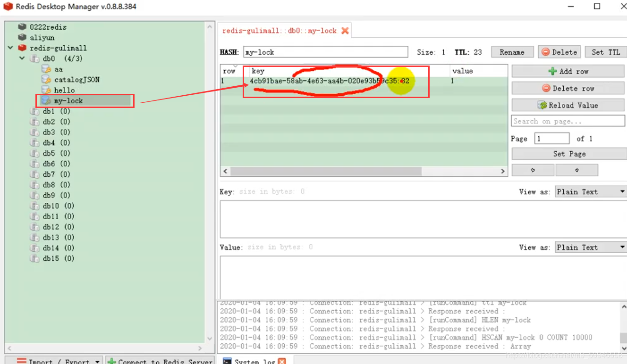
Task: Click the redis-gulimall connection icon
Action: [22, 48]
